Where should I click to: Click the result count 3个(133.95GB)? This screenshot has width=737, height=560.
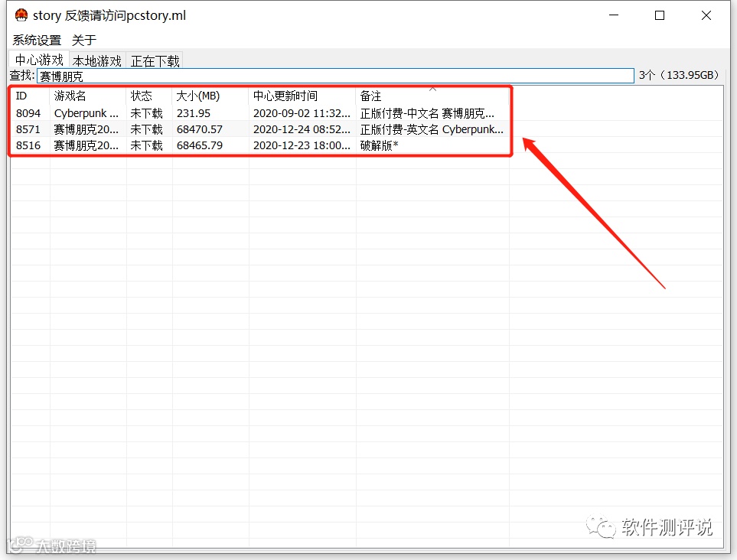679,75
